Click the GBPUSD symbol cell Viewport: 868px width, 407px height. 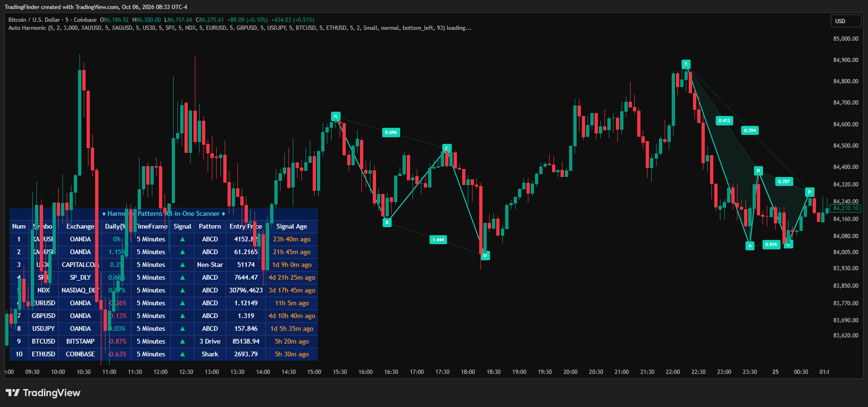(x=44, y=316)
